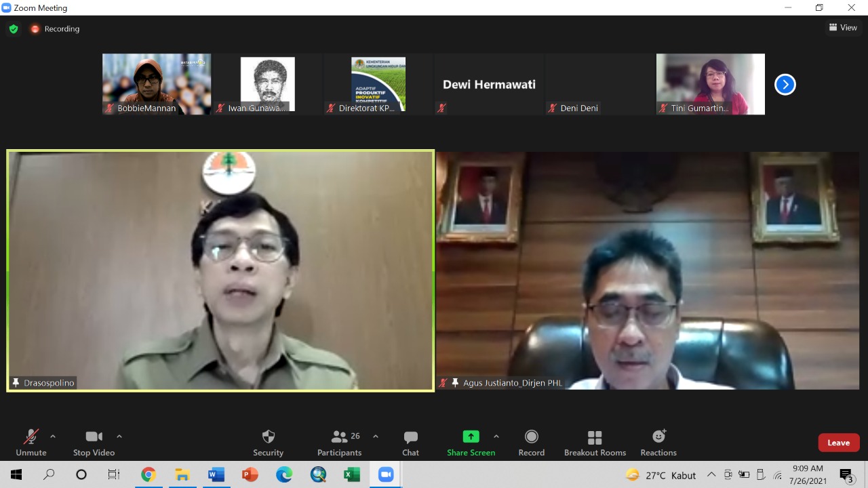Select the Agus Justianto_Dirjen PHL video
This screenshot has height=488, width=868.
[x=648, y=270]
